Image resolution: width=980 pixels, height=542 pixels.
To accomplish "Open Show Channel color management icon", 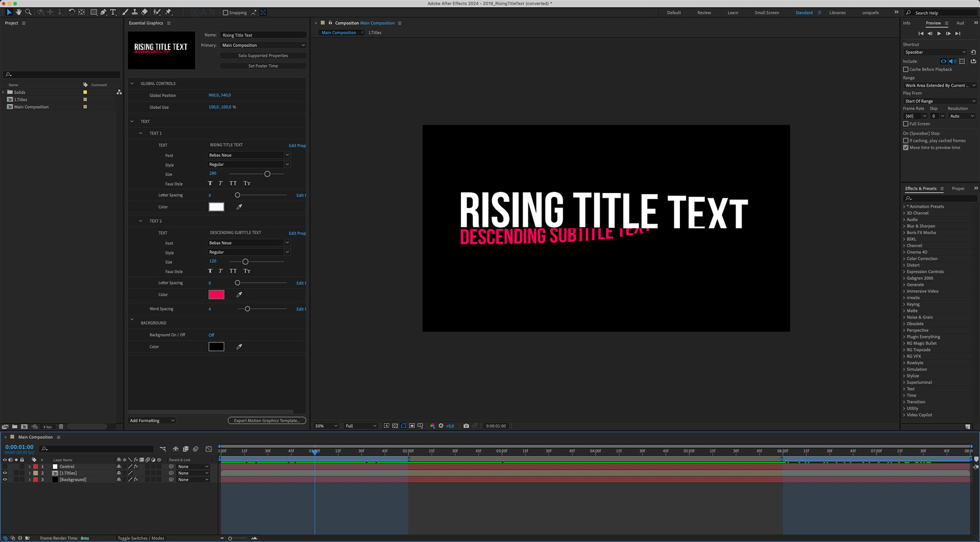I will click(x=432, y=426).
